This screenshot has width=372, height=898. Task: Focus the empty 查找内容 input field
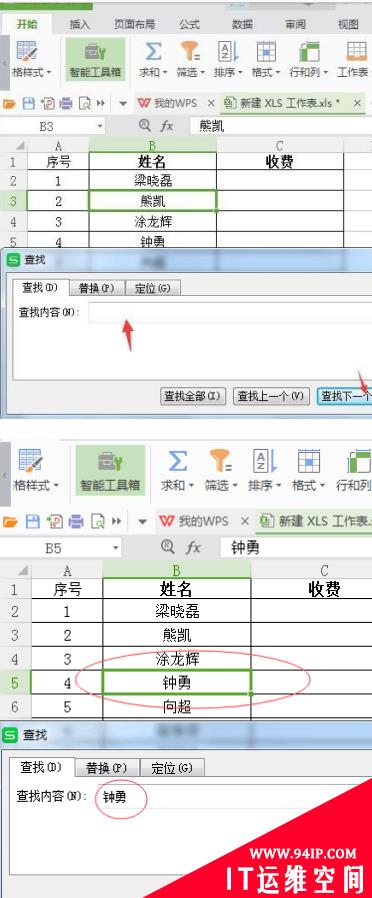pyautogui.click(x=230, y=313)
